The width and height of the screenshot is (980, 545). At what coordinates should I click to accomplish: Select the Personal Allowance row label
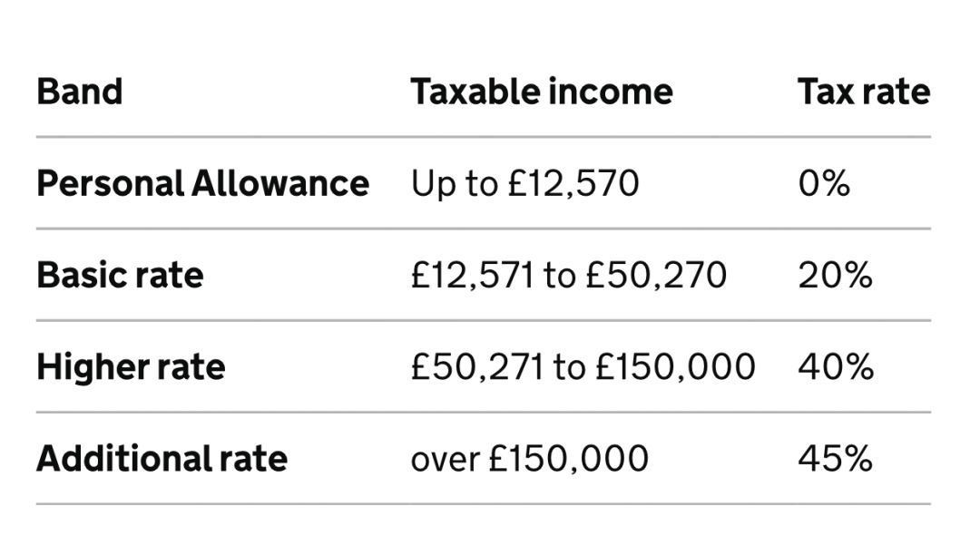pyautogui.click(x=202, y=183)
